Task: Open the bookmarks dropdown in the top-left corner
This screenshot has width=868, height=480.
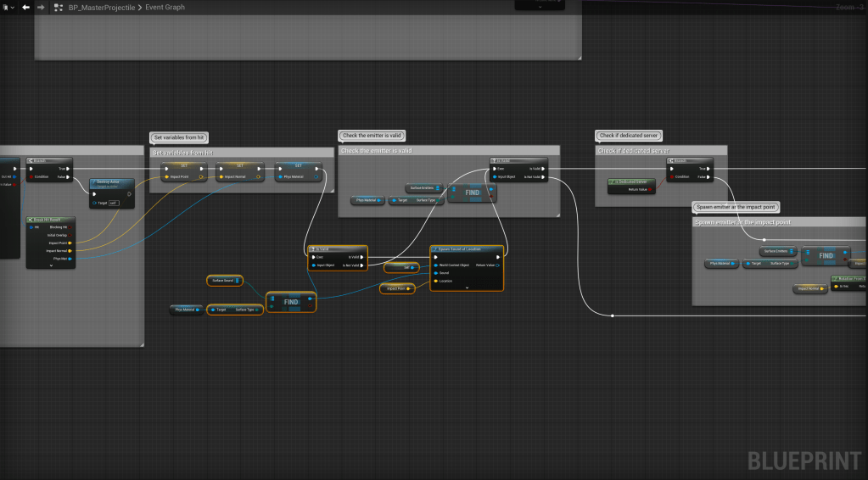Action: tap(8, 7)
